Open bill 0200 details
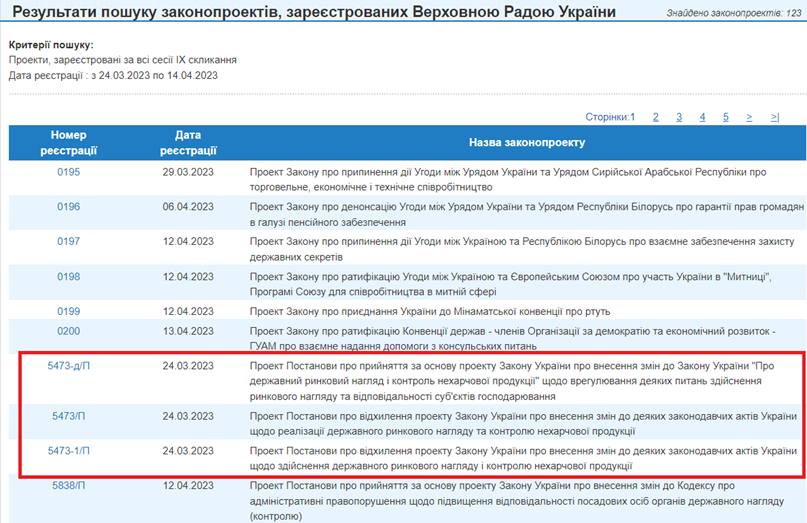The width and height of the screenshot is (807, 523). point(68,330)
